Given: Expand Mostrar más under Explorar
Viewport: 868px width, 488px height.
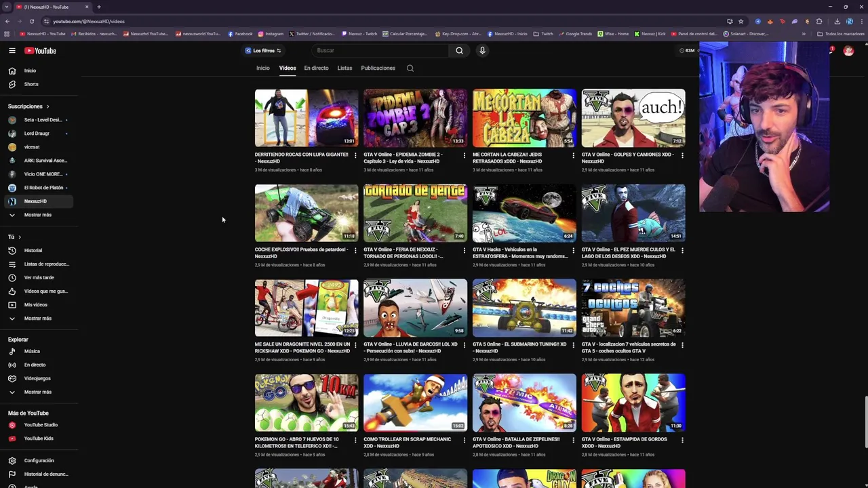Looking at the screenshot, I should click(x=39, y=392).
